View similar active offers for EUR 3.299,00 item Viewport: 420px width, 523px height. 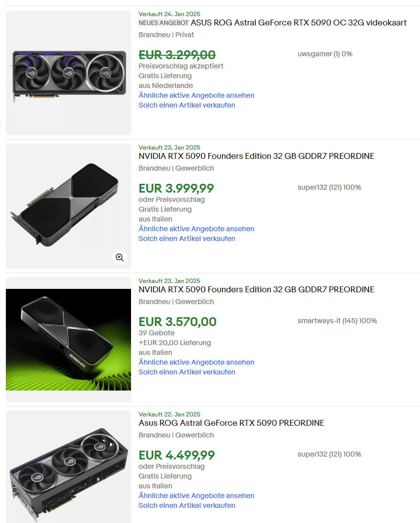(x=196, y=95)
